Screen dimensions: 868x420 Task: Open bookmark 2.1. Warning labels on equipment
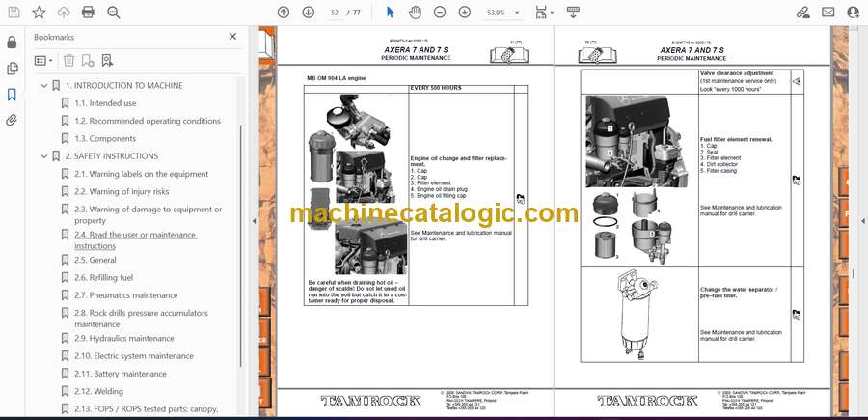141,174
